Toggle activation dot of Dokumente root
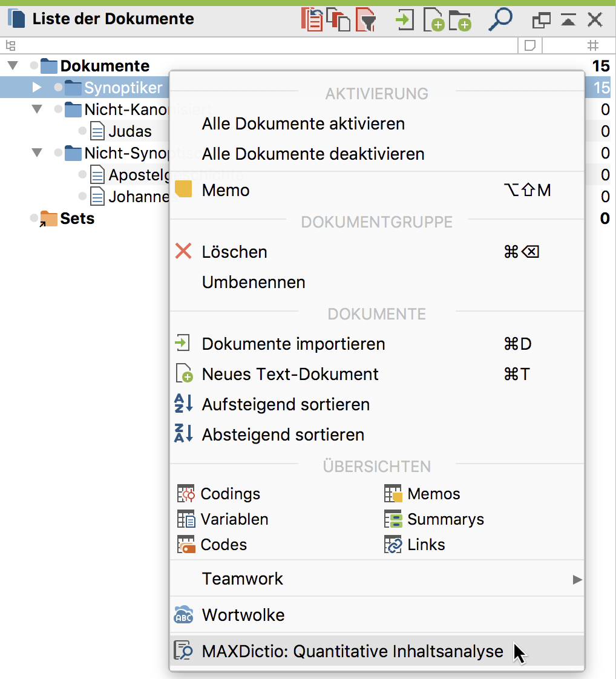Image resolution: width=616 pixels, height=679 pixels. (34, 66)
